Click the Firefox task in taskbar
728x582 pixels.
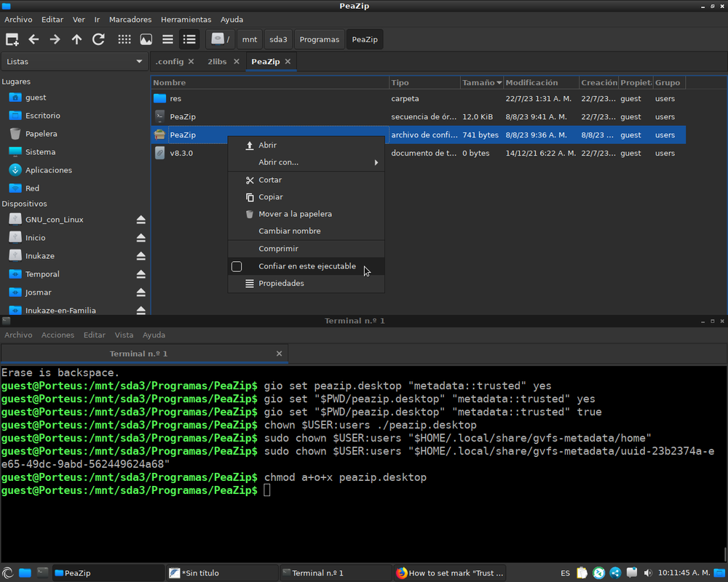coord(450,573)
